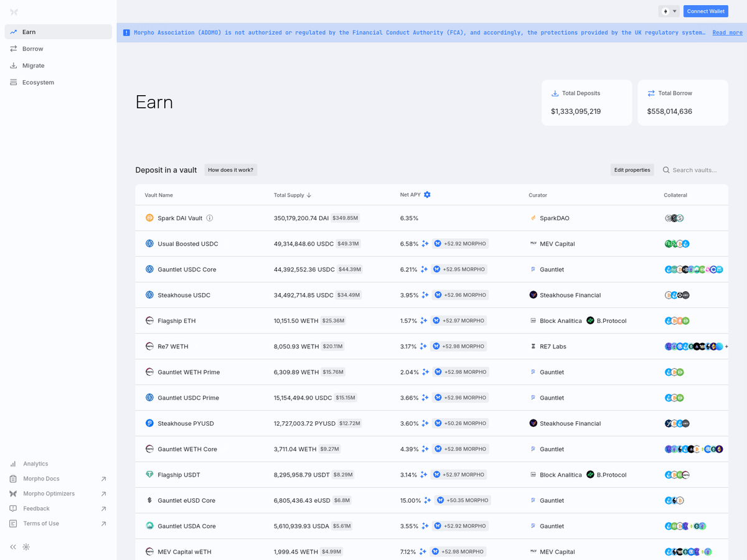This screenshot has width=747, height=560.
Task: Click the Flagship ETH Block Analitica icon
Action: tap(533, 320)
